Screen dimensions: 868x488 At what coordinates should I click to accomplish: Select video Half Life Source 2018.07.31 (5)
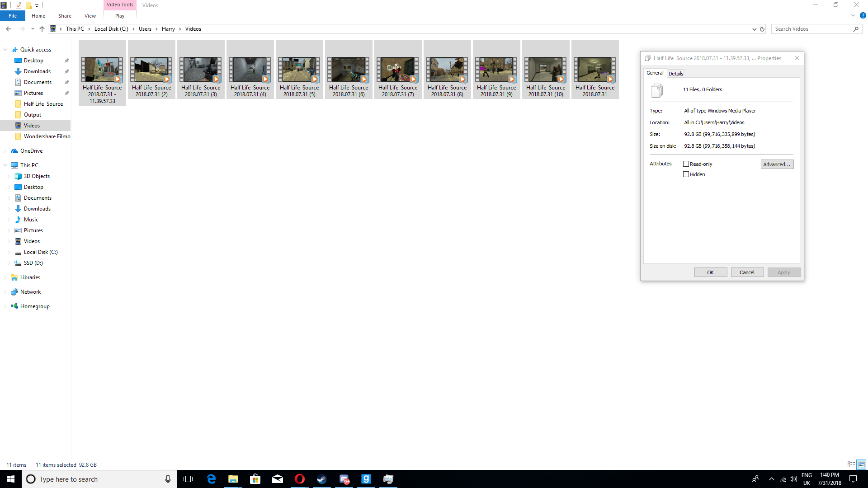click(299, 69)
